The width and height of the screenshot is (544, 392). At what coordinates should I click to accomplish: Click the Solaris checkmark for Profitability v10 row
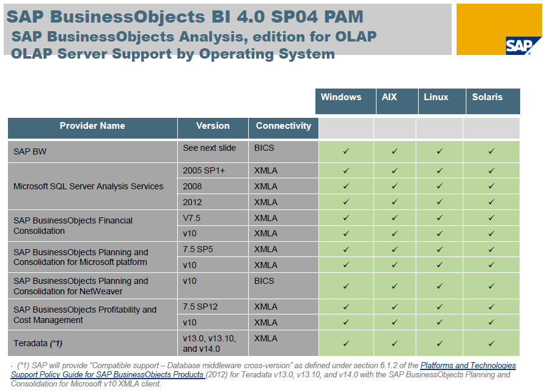[x=491, y=322]
